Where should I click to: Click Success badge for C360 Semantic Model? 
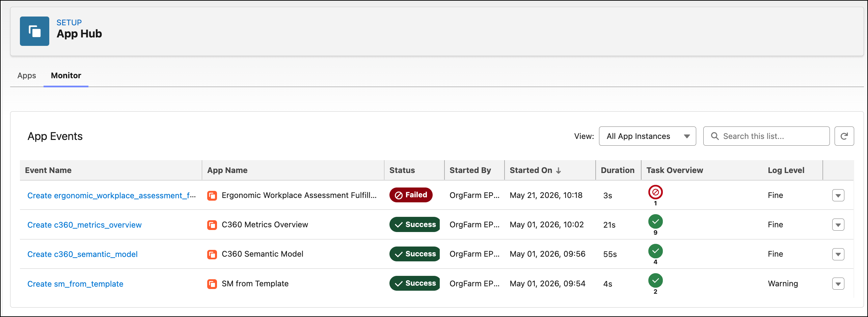415,254
